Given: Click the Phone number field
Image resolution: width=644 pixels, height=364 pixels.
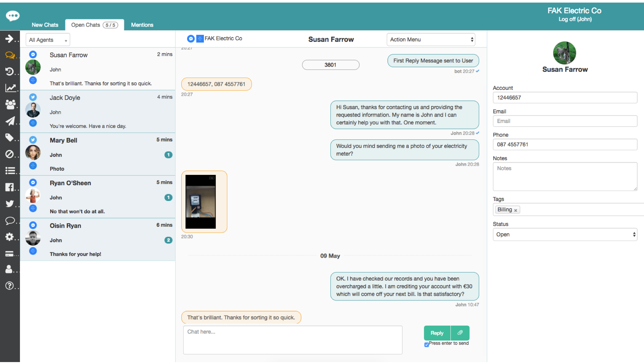Looking at the screenshot, I should click(565, 144).
